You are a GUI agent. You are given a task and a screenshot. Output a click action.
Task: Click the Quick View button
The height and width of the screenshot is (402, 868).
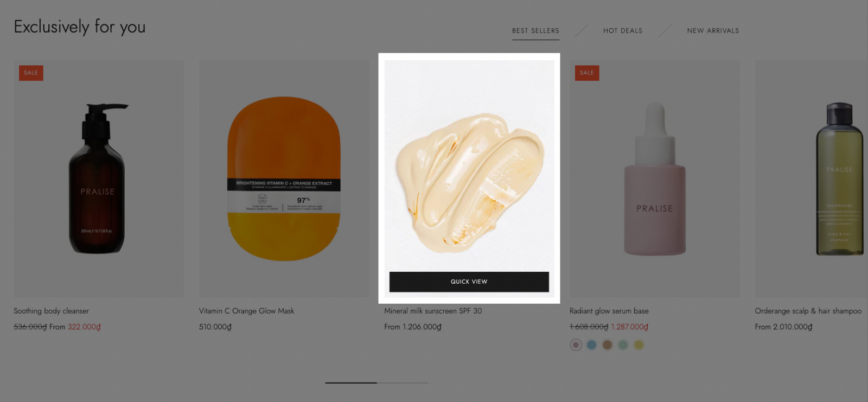[469, 282]
